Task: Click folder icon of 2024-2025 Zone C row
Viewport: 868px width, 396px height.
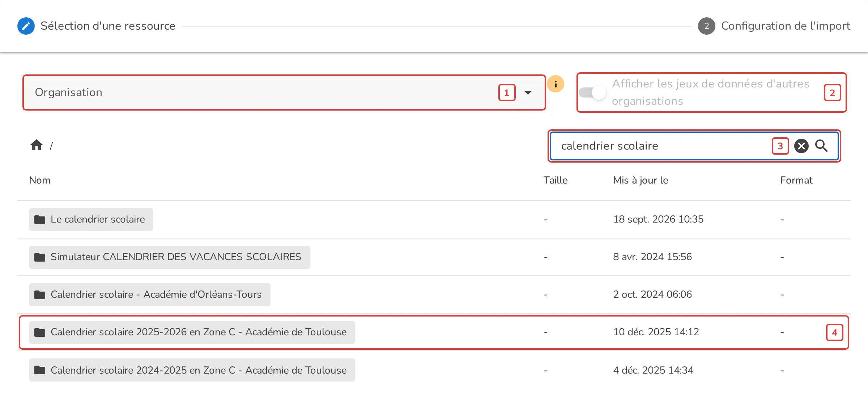Action: (x=40, y=370)
